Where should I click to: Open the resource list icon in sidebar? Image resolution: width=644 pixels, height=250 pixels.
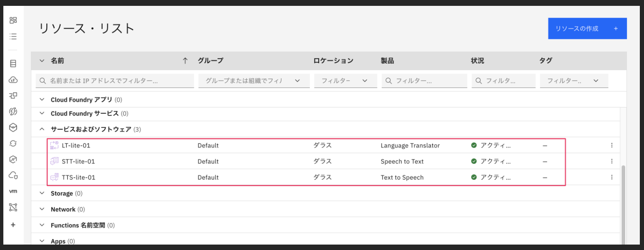coord(13,36)
